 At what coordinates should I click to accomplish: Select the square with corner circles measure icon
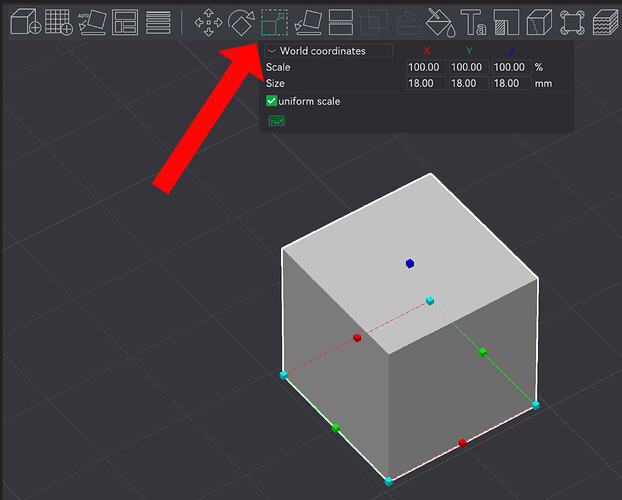[572, 23]
